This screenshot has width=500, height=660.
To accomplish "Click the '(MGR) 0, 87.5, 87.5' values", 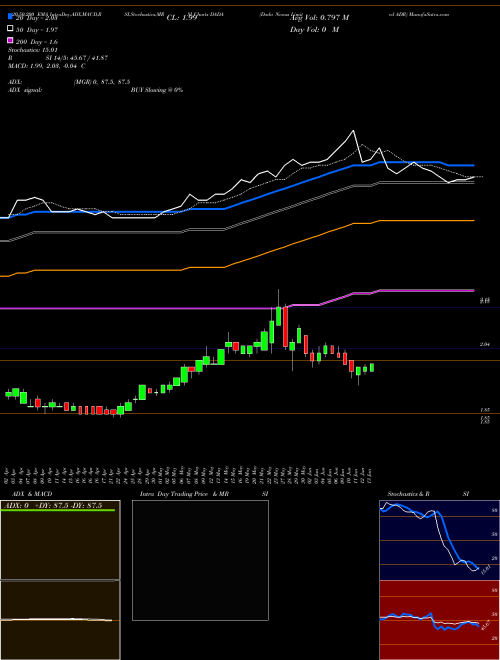I will coord(102,82).
